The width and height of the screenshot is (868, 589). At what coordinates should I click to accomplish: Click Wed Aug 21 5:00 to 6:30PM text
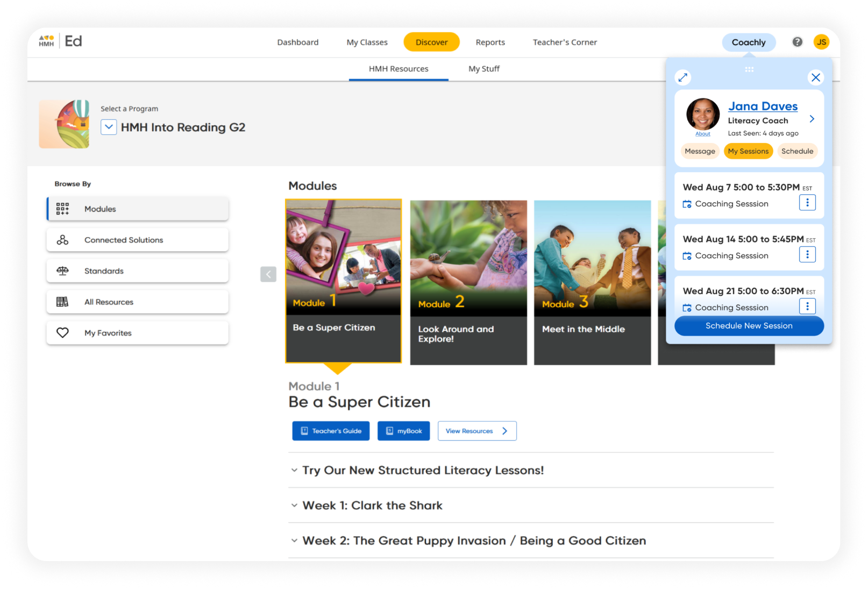pos(743,291)
